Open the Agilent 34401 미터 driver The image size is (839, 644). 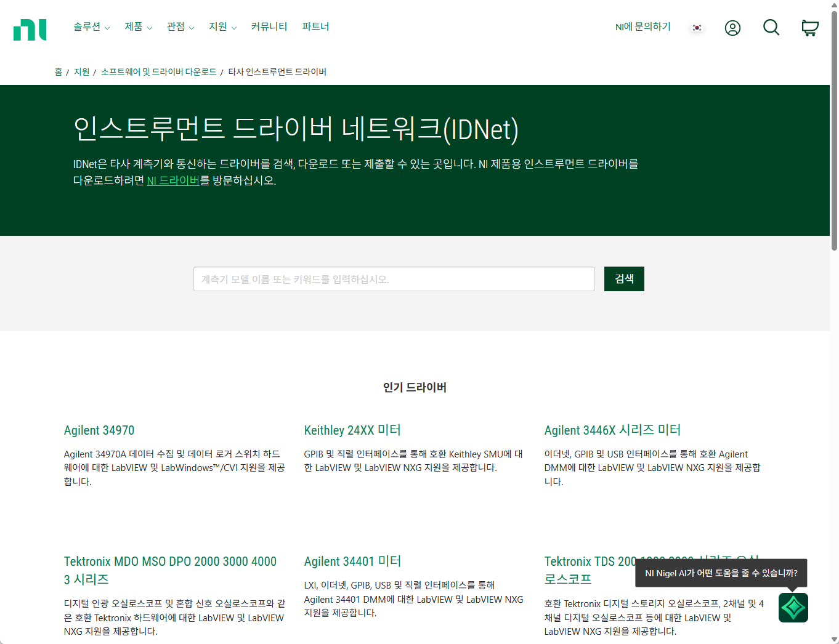(x=352, y=561)
